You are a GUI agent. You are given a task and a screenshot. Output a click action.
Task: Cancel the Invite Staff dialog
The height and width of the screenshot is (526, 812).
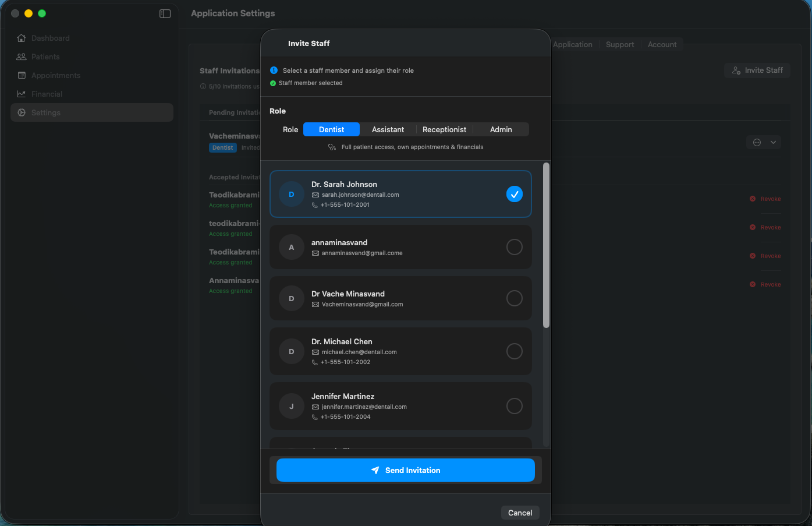[x=520, y=513]
